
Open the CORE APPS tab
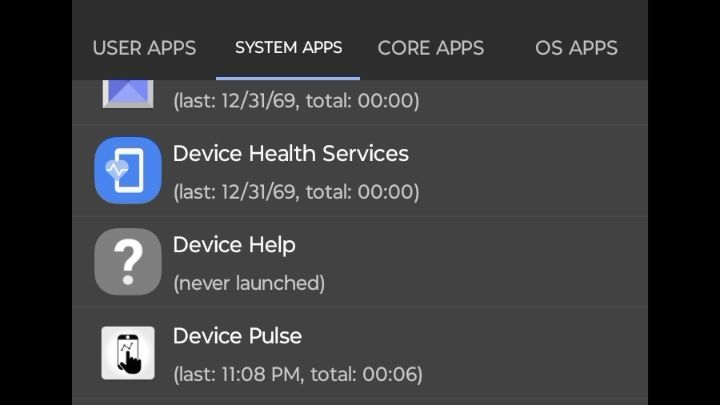tap(431, 48)
